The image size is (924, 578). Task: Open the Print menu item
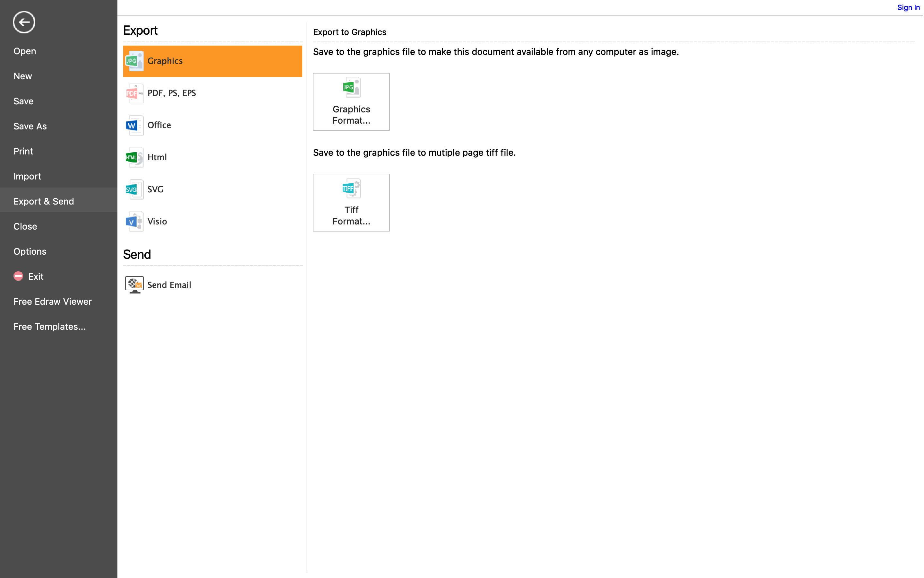point(59,151)
